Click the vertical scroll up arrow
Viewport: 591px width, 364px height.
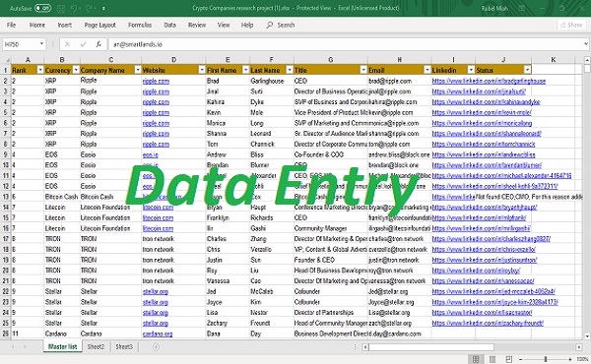587,60
